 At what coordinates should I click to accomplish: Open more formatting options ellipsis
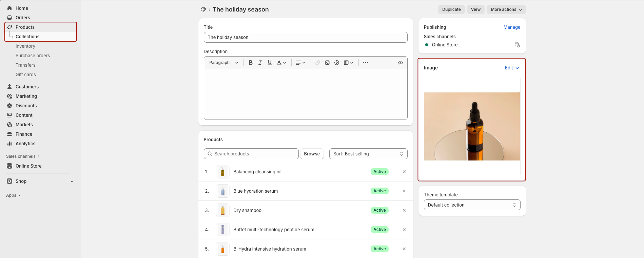[366, 63]
